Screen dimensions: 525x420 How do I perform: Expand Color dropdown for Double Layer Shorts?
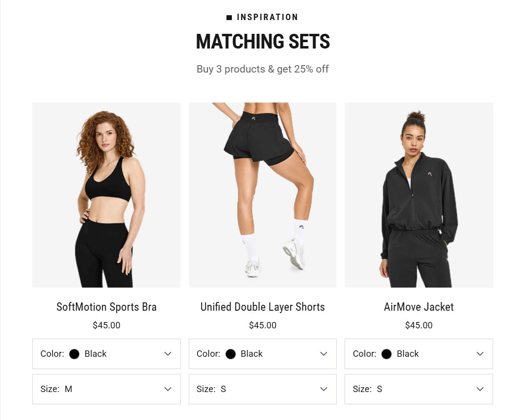tap(262, 354)
